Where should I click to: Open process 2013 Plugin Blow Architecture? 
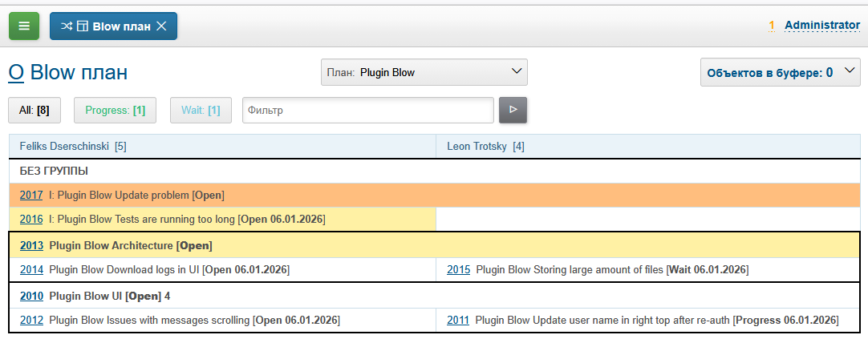(x=31, y=245)
